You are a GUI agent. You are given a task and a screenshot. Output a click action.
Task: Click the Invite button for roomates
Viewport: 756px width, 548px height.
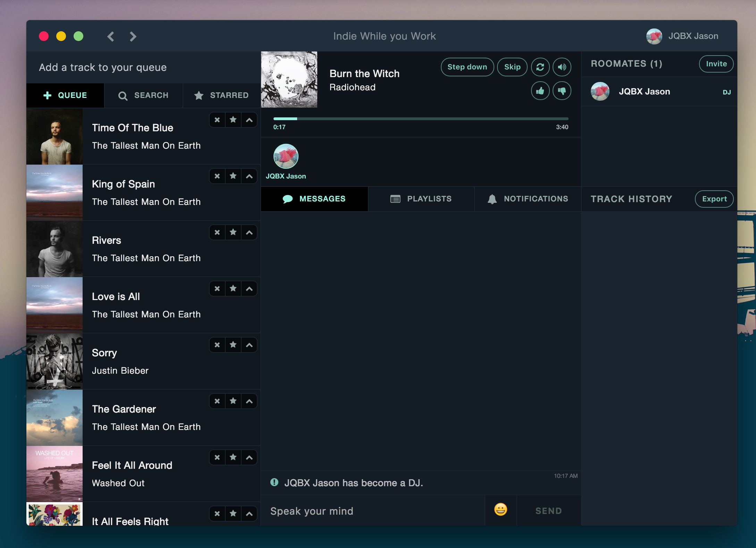(x=716, y=64)
